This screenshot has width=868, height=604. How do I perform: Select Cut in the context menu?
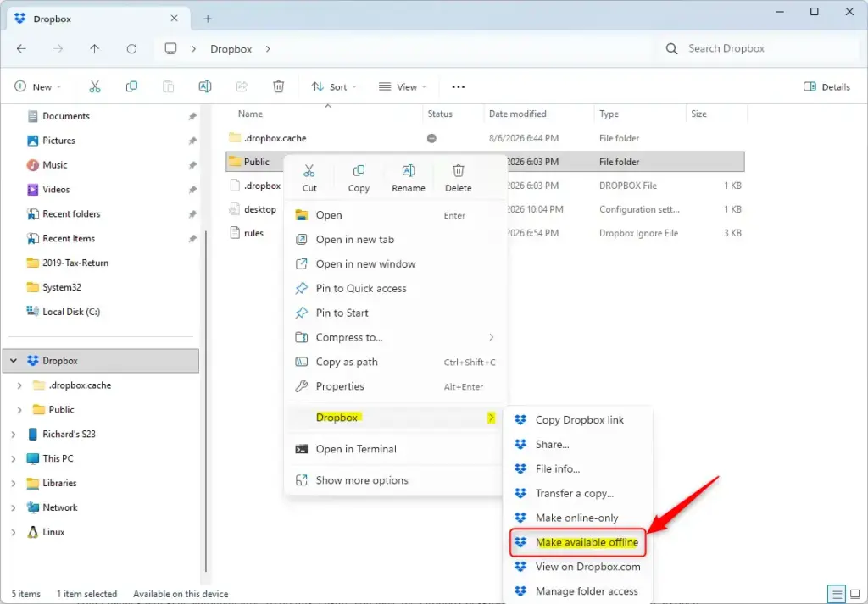(x=309, y=178)
